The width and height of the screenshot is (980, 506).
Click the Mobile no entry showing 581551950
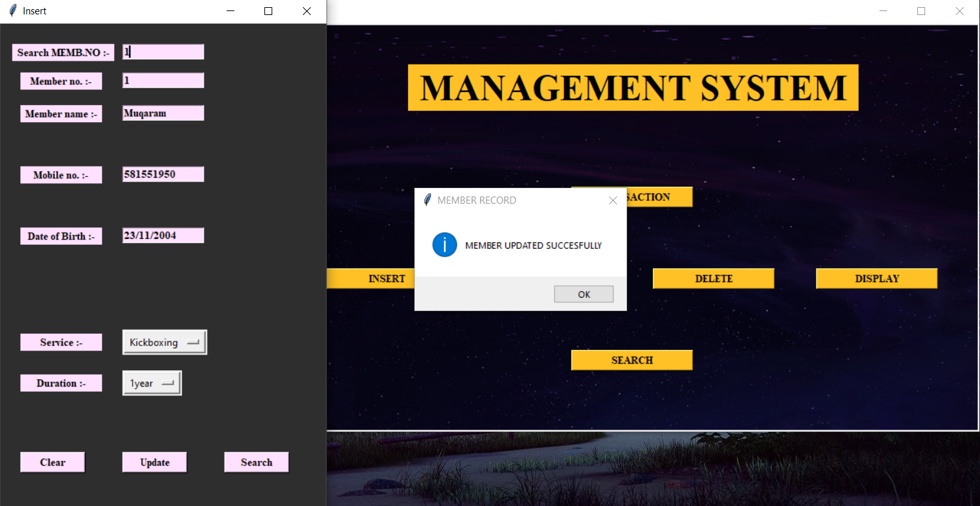pos(163,174)
